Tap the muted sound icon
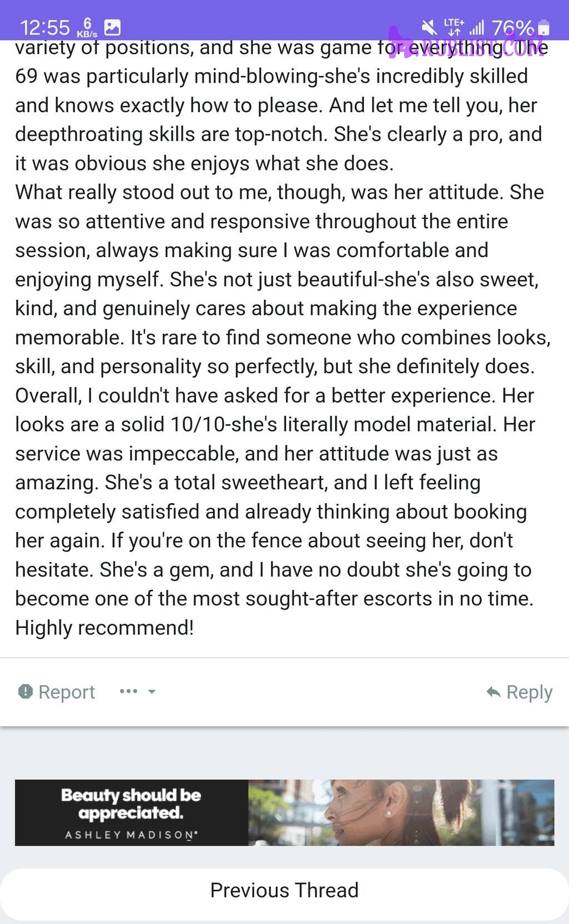 429,27
